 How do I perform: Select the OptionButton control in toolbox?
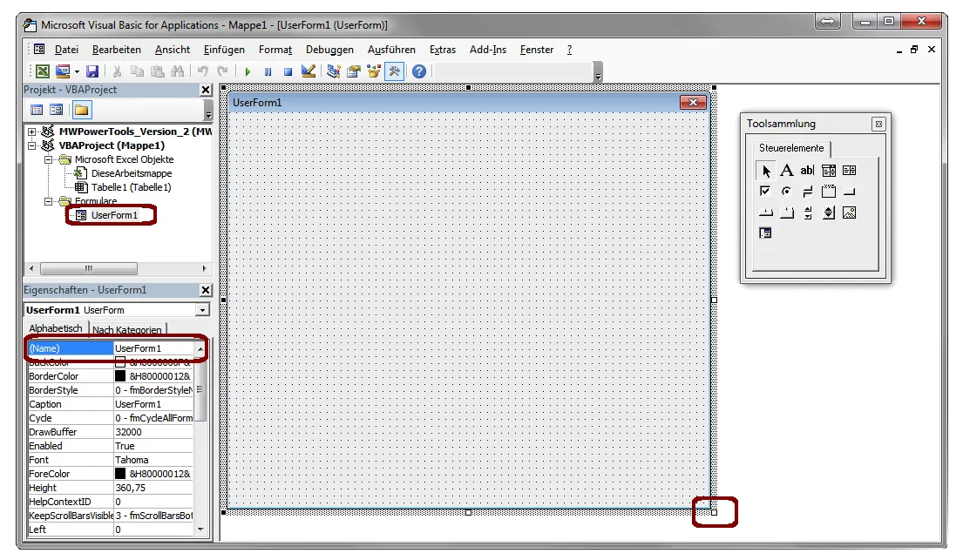pyautogui.click(x=786, y=192)
